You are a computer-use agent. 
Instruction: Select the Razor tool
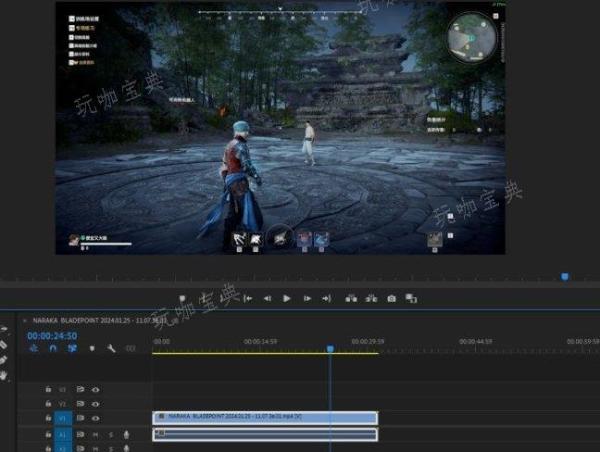pos(3,344)
